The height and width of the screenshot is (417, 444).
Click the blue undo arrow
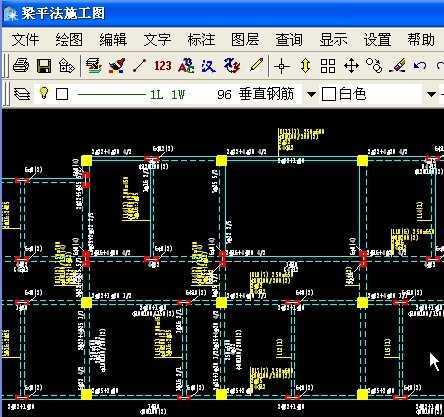[x=420, y=65]
